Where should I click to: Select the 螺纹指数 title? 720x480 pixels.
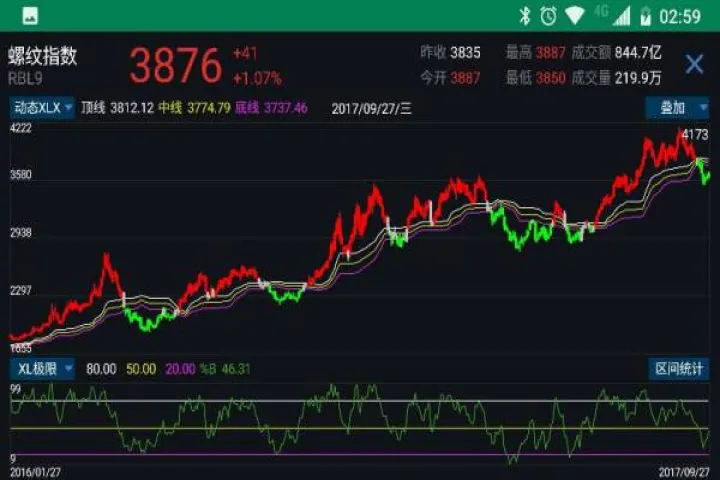click(42, 56)
